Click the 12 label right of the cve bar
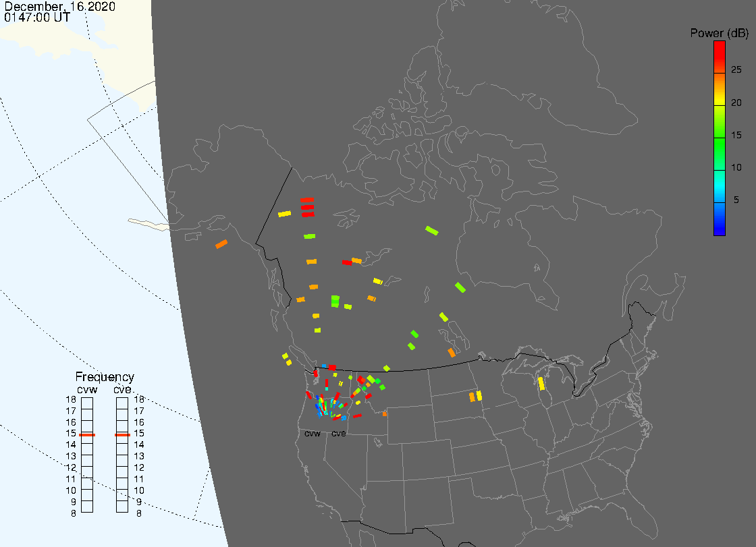Image resolution: width=756 pixels, height=547 pixels. (x=139, y=468)
